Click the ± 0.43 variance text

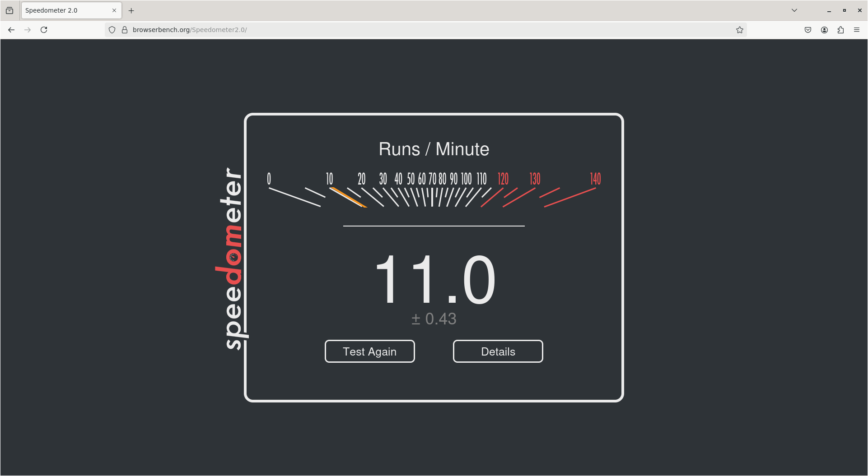click(434, 319)
